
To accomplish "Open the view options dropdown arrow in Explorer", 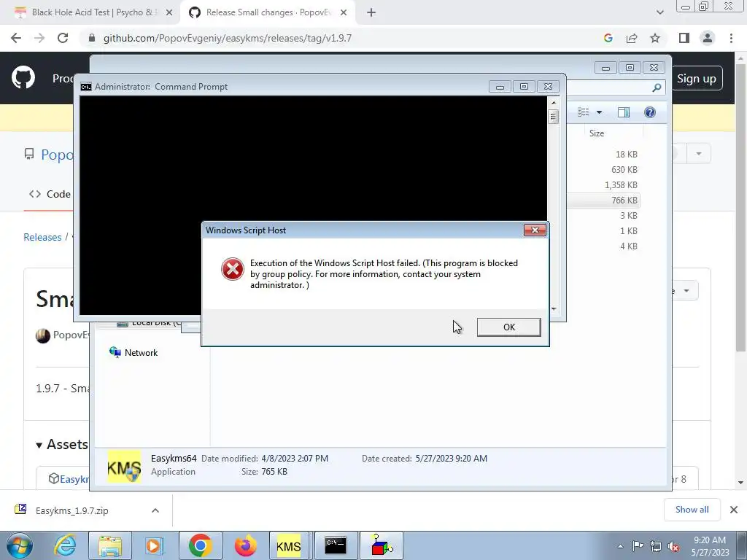I will [600, 112].
